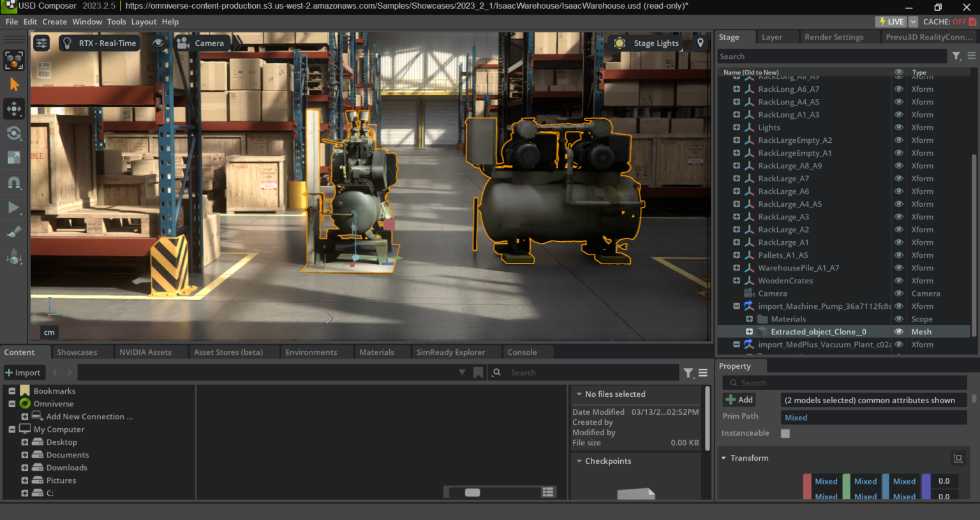Adjust the thumbnail size slider in Content browser
The height and width of the screenshot is (520, 980).
[x=472, y=492]
